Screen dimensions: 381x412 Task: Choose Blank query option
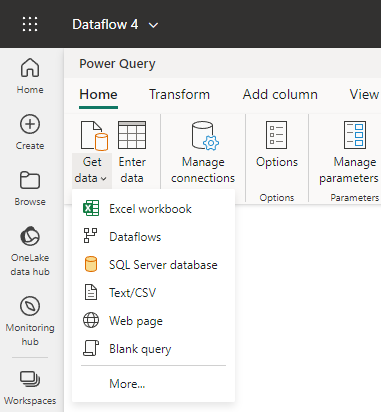[153, 349]
